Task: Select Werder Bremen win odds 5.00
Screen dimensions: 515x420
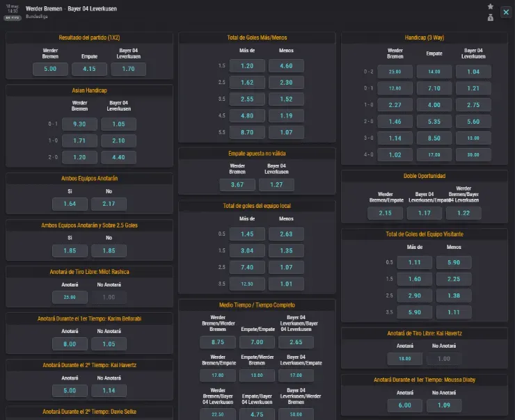Action: 50,69
